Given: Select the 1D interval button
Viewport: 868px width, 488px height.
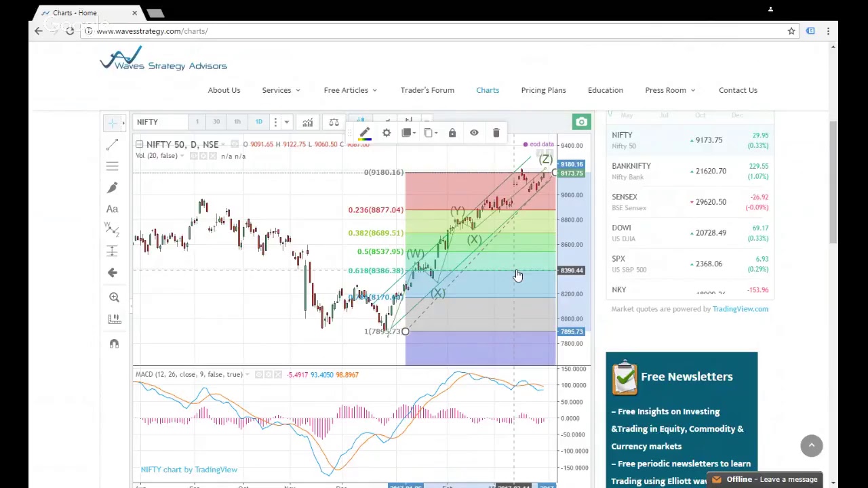Looking at the screenshot, I should 258,122.
